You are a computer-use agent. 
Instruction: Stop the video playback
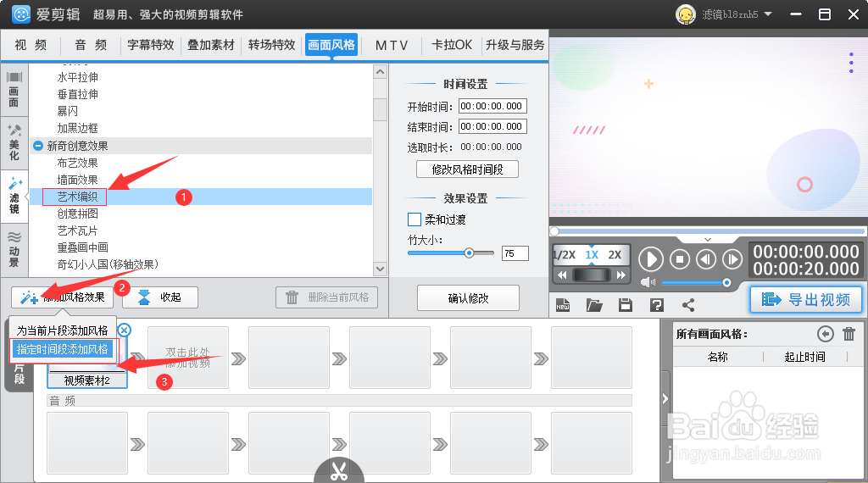click(680, 259)
